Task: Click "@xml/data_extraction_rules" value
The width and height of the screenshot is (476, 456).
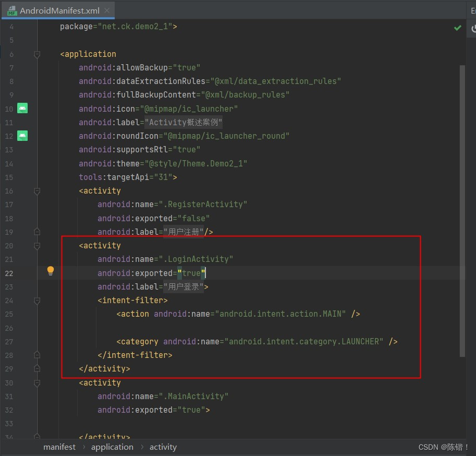Action: tap(276, 81)
